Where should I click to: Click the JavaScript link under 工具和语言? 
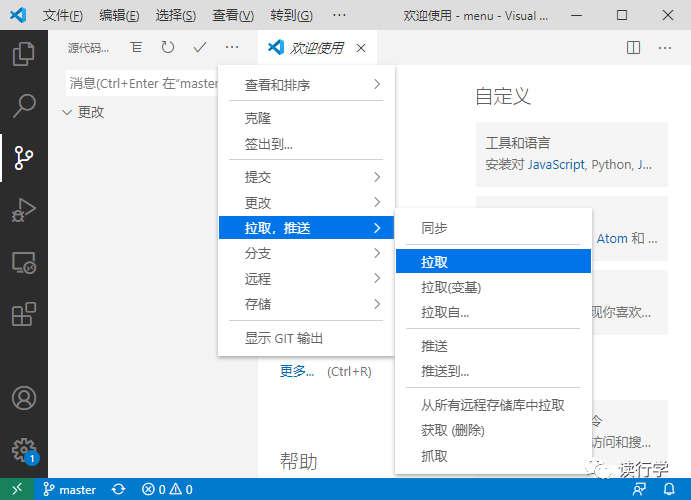(556, 165)
